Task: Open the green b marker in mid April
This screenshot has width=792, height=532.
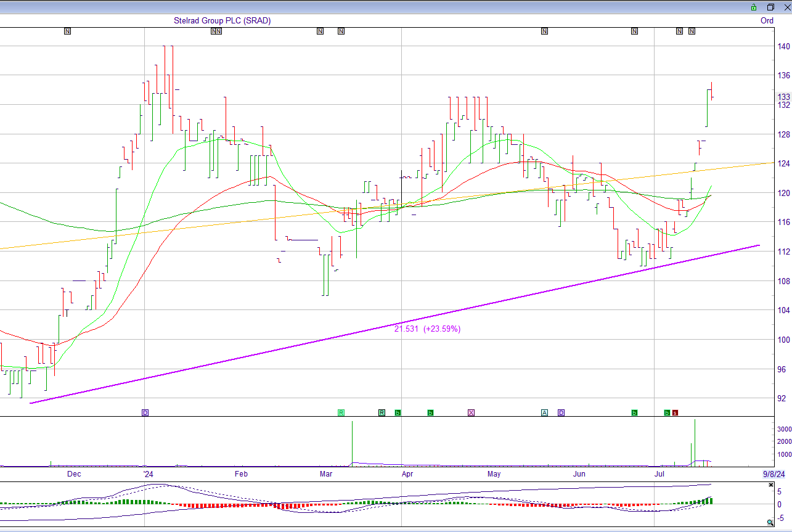Action: point(430,412)
